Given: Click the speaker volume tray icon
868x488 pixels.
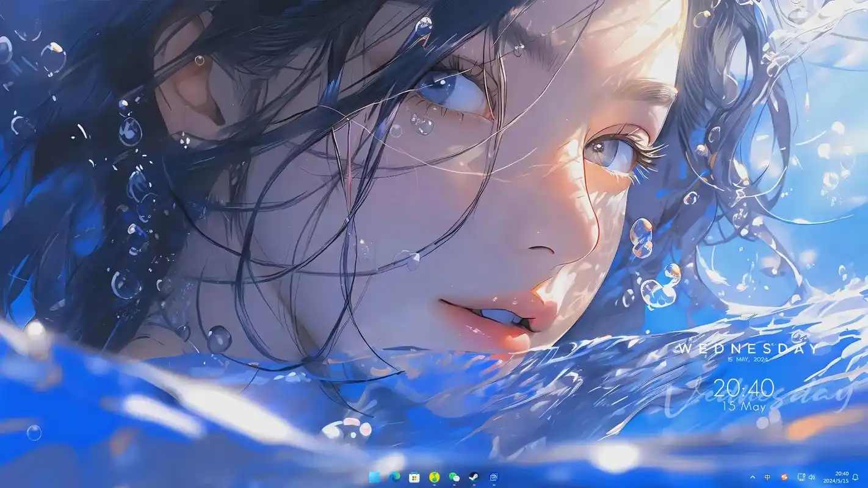Looking at the screenshot, I should [x=812, y=477].
